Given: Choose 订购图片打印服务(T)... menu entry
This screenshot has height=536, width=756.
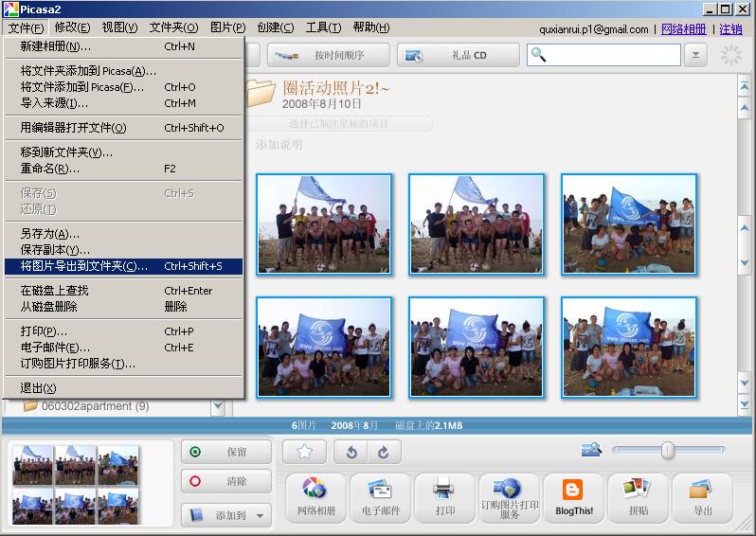Looking at the screenshot, I should click(123, 364).
